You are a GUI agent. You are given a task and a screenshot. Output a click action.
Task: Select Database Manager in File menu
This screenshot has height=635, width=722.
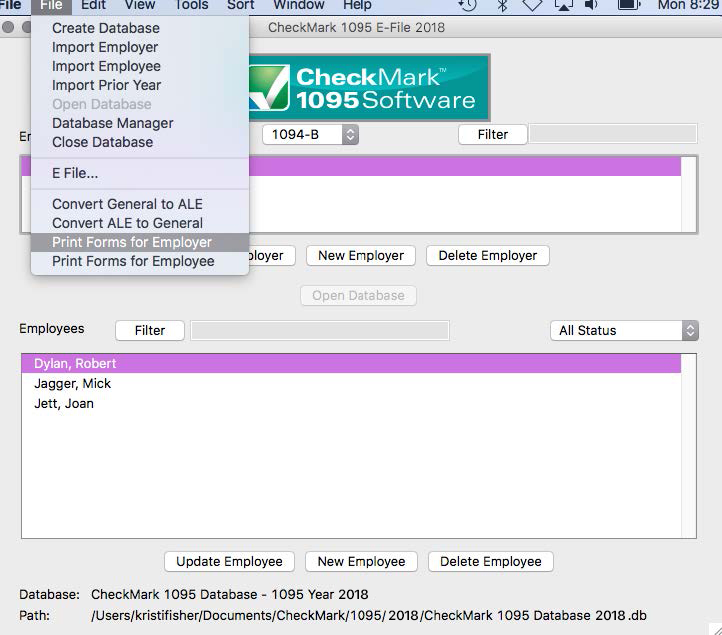click(113, 123)
